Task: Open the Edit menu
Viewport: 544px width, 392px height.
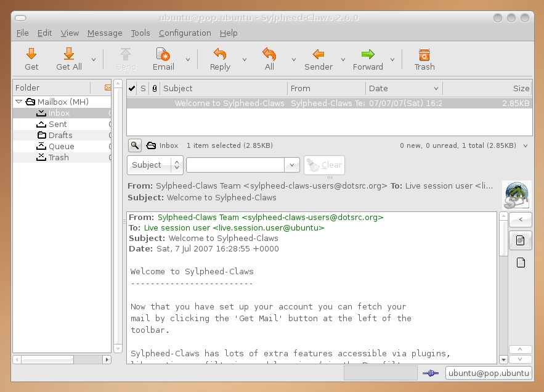Action: tap(44, 33)
